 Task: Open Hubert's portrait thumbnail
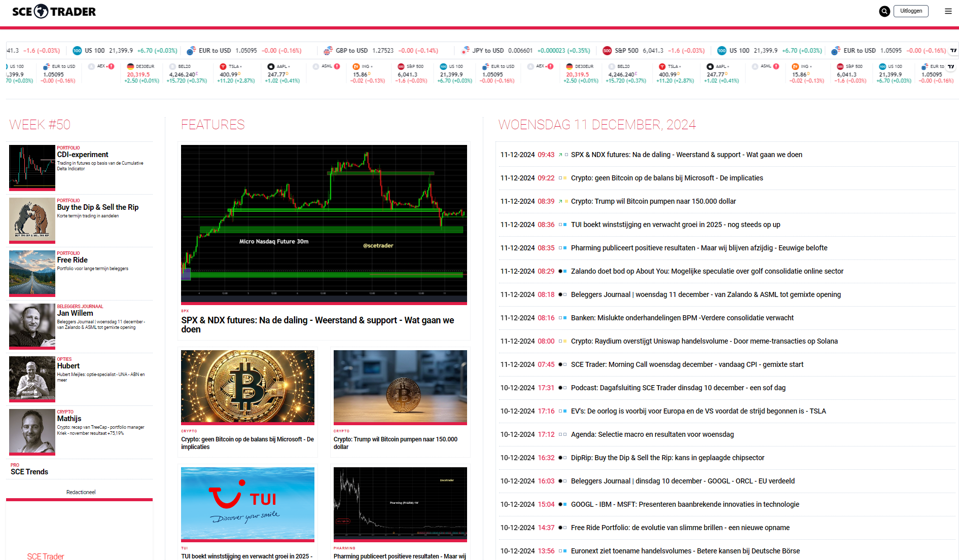(x=32, y=379)
